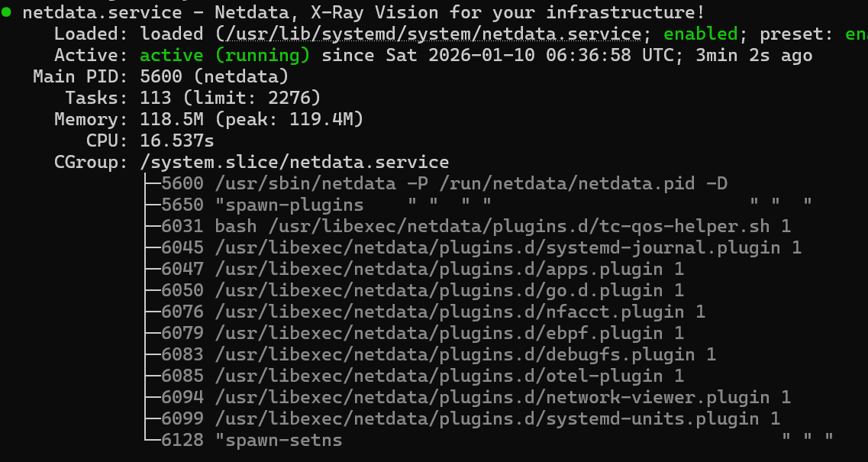Click the CGroup /system.slice/netdata.service path
The height and width of the screenshot is (462, 868).
[295, 163]
